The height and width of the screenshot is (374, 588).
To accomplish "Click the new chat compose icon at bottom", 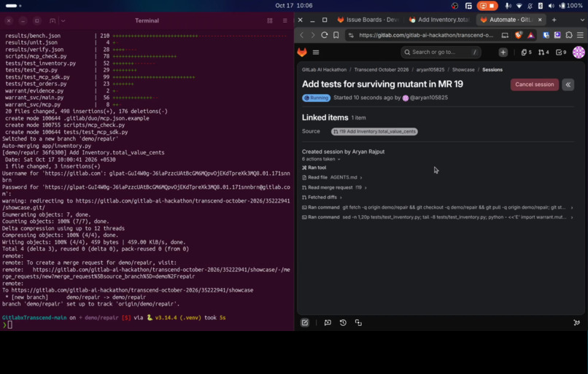I will (305, 323).
